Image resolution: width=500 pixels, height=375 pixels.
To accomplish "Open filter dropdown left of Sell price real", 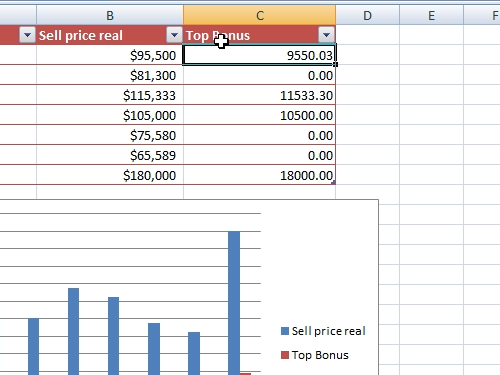I will pyautogui.click(x=27, y=35).
